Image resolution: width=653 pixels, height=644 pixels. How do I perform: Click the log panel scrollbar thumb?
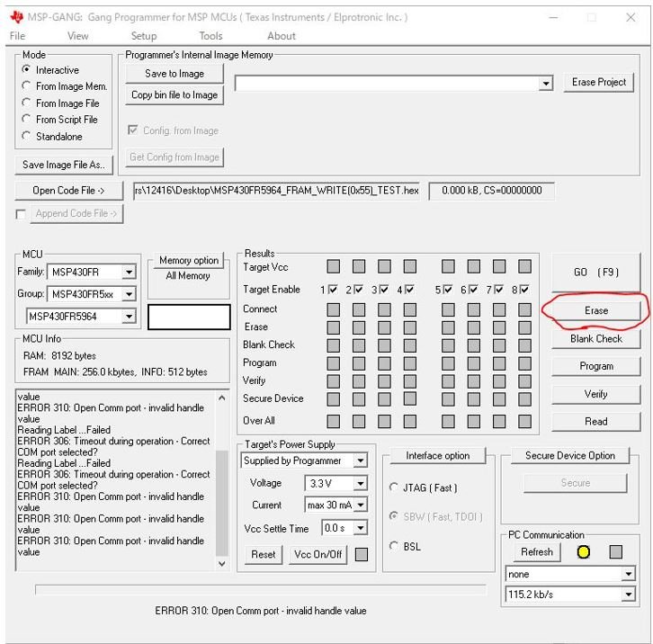coord(222,503)
